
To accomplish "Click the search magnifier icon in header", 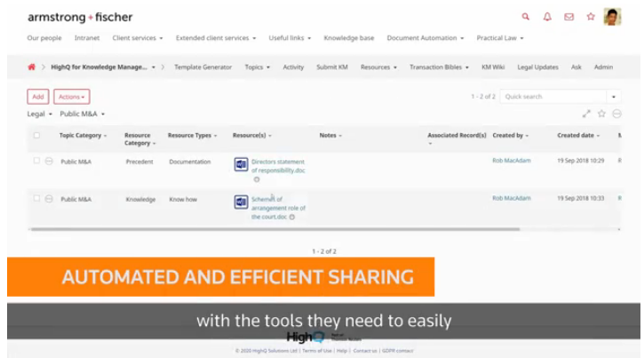I will (x=525, y=17).
